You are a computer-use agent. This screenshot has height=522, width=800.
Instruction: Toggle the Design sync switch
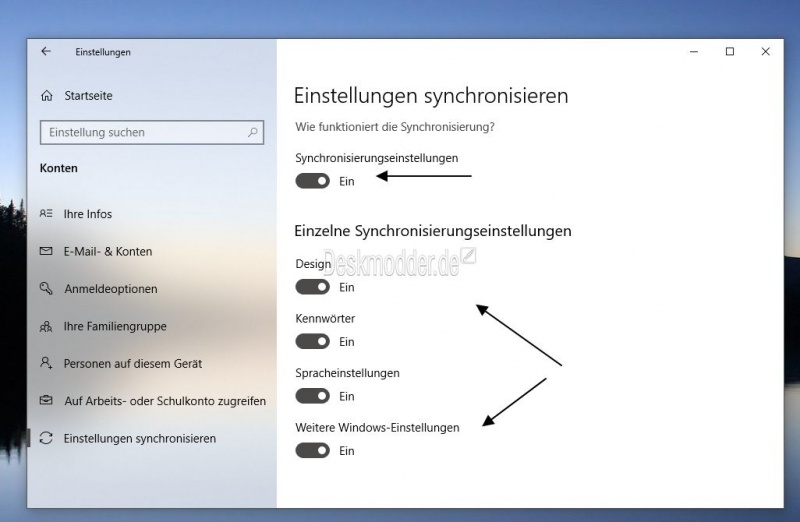313,287
